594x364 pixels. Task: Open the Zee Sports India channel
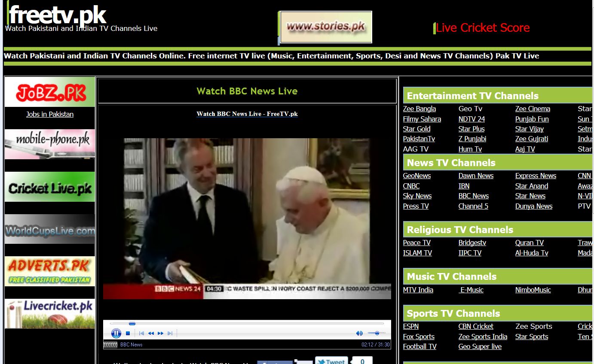(x=483, y=337)
